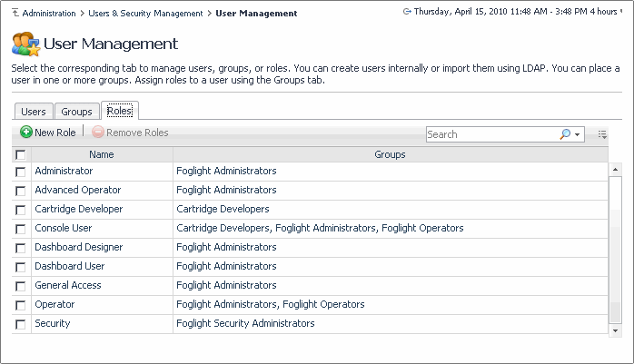This screenshot has height=364, width=634.
Task: Check the Security role checkbox
Action: (21, 324)
